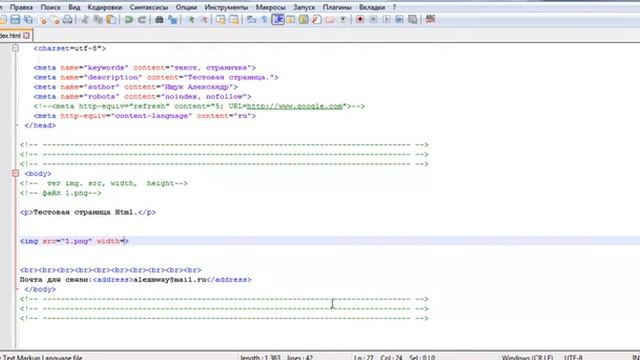Toggle the Word Wrap toolbar icon

pyautogui.click(x=251, y=19)
